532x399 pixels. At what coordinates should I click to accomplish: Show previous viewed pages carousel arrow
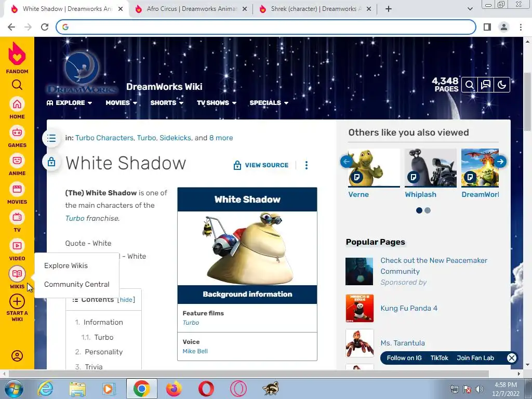pyautogui.click(x=346, y=162)
